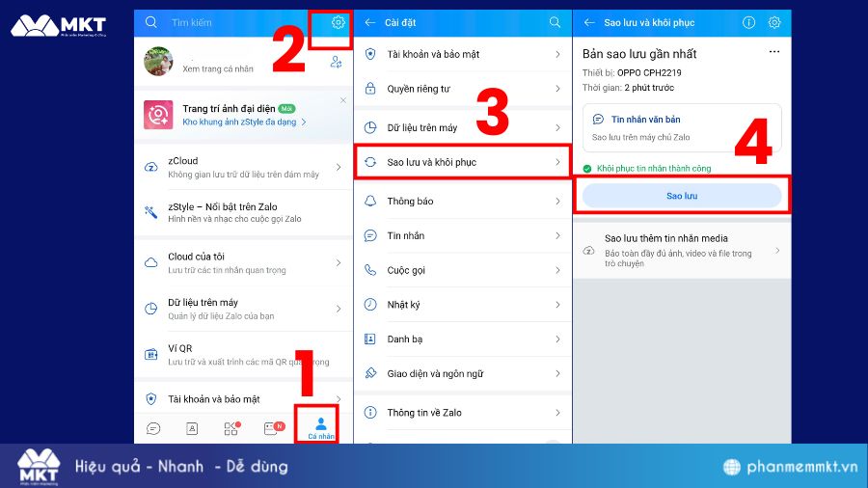Open Xem trang cá nhân link
The image size is (868, 488).
(218, 68)
